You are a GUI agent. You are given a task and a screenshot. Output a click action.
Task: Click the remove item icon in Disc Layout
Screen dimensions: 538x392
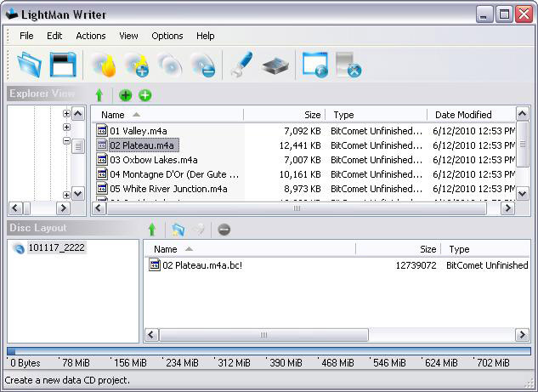coord(224,230)
